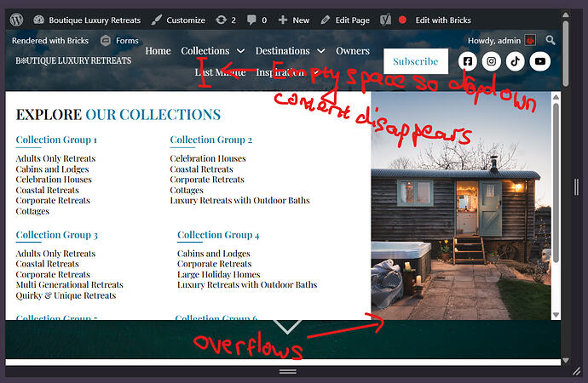Viewport: 588px width, 383px height.
Task: Open the Instagram social icon
Action: click(x=491, y=61)
